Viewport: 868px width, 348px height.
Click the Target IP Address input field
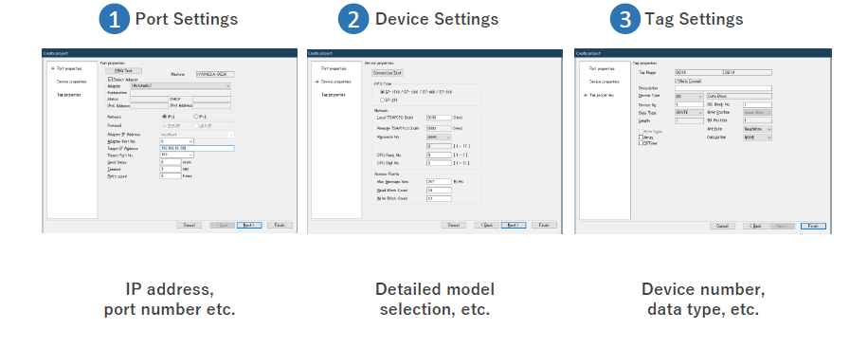196,149
